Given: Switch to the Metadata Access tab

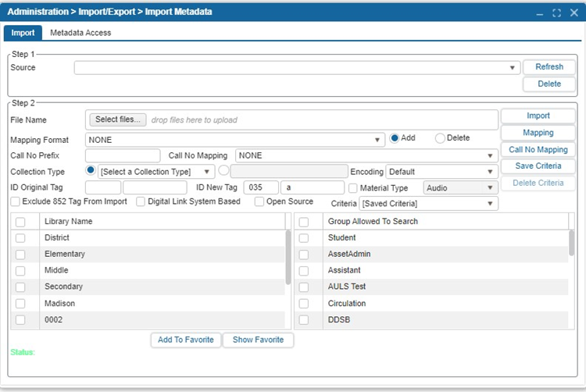Looking at the screenshot, I should (80, 33).
